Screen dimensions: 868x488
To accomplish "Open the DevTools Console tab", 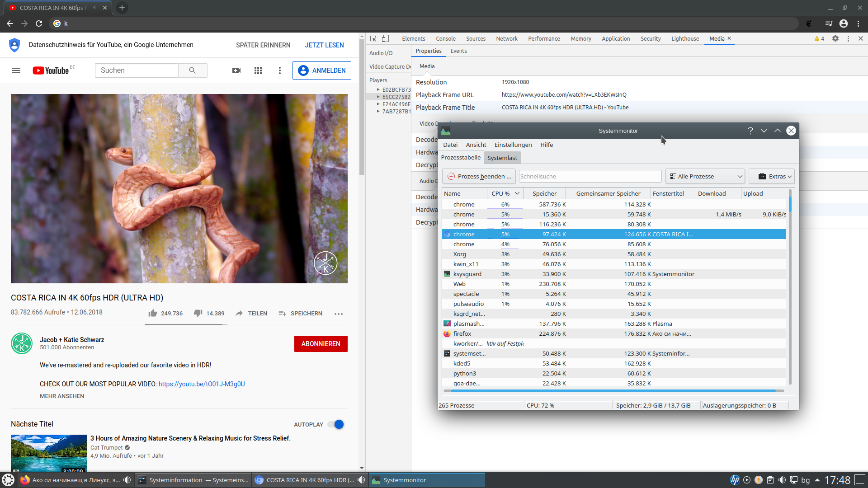I will click(x=446, y=39).
